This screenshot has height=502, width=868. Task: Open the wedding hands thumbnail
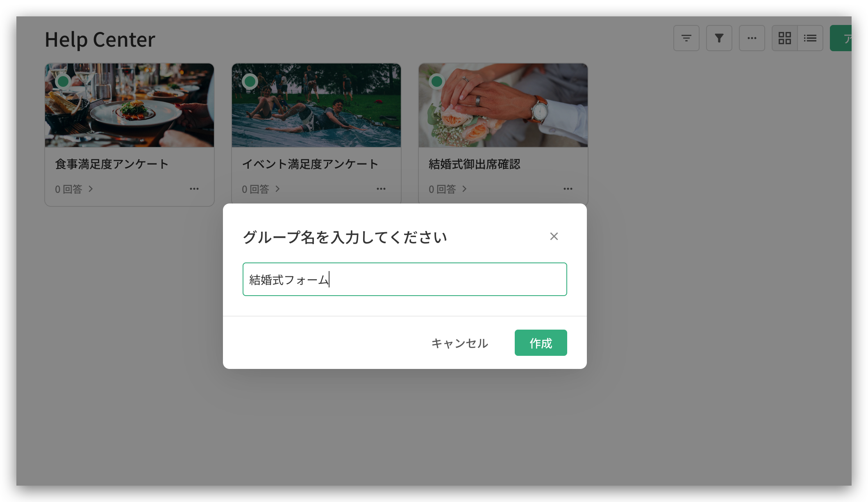point(503,105)
